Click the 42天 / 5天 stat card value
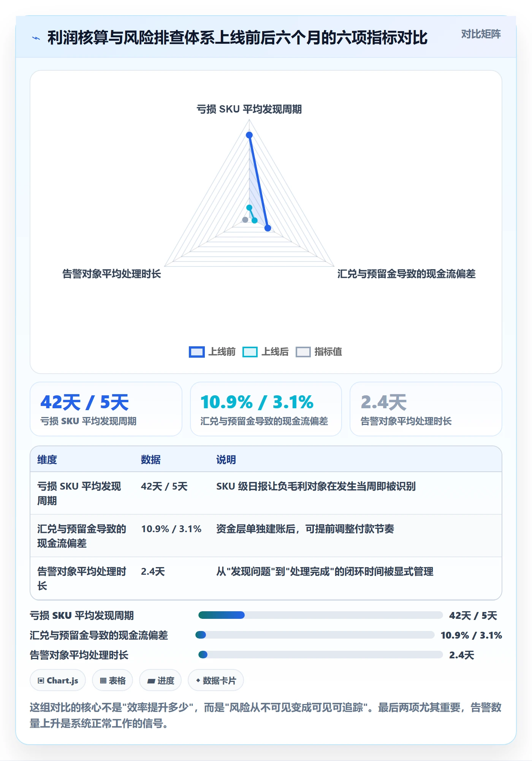 (85, 402)
